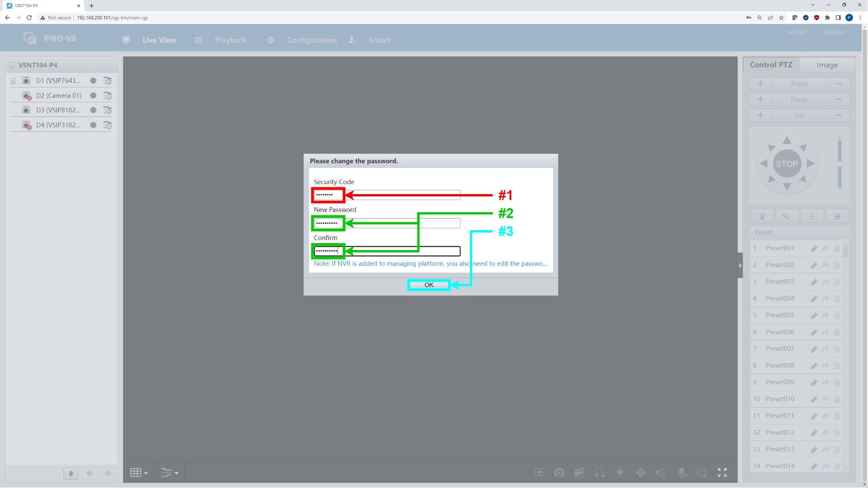The image size is (868, 488).
Task: Click the snapshot camera icon in bottom toolbar
Action: (559, 473)
